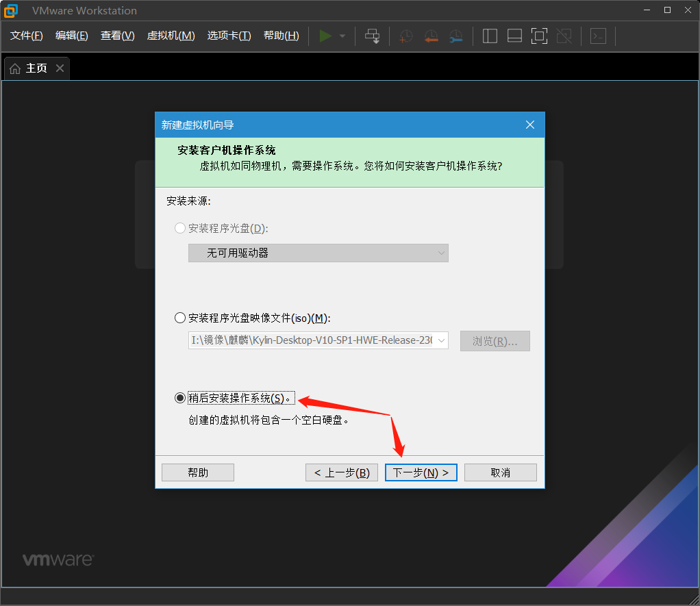Viewport: 700px width, 606px height.
Task: Select the 安装程序光盘映像文件(iso) radio button
Action: tap(180, 318)
